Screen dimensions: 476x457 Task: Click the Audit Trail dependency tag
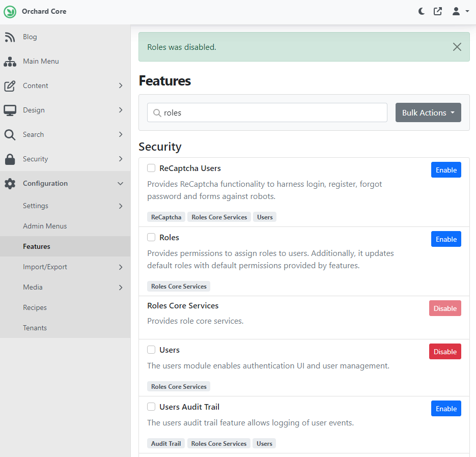(166, 443)
